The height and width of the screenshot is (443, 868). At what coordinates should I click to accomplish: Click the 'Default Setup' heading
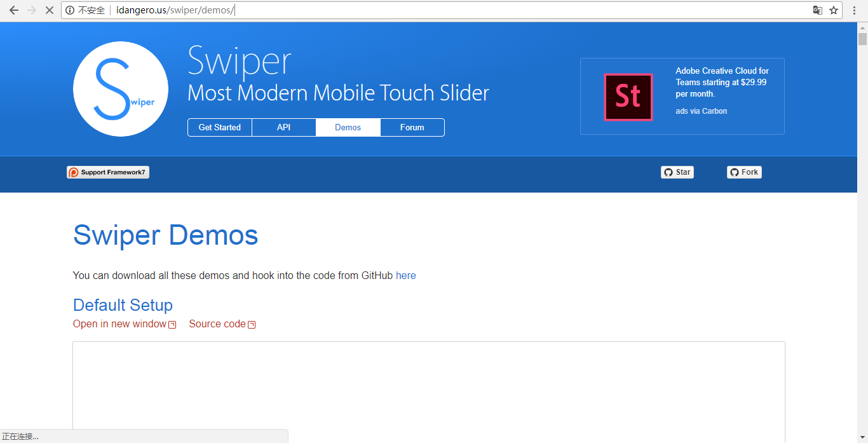coord(123,305)
